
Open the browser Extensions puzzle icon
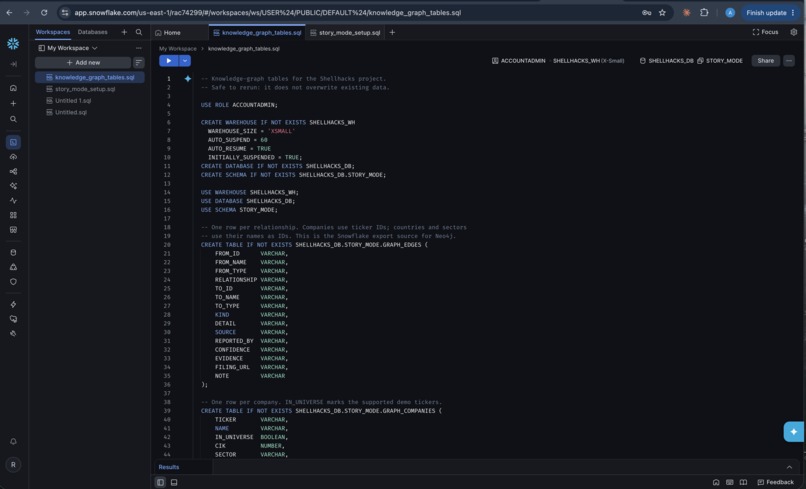tap(704, 12)
